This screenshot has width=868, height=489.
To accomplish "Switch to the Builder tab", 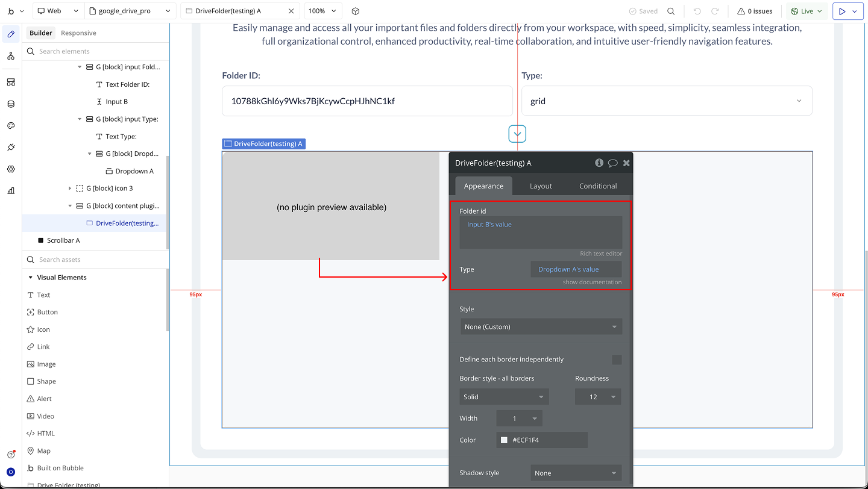I will (41, 33).
